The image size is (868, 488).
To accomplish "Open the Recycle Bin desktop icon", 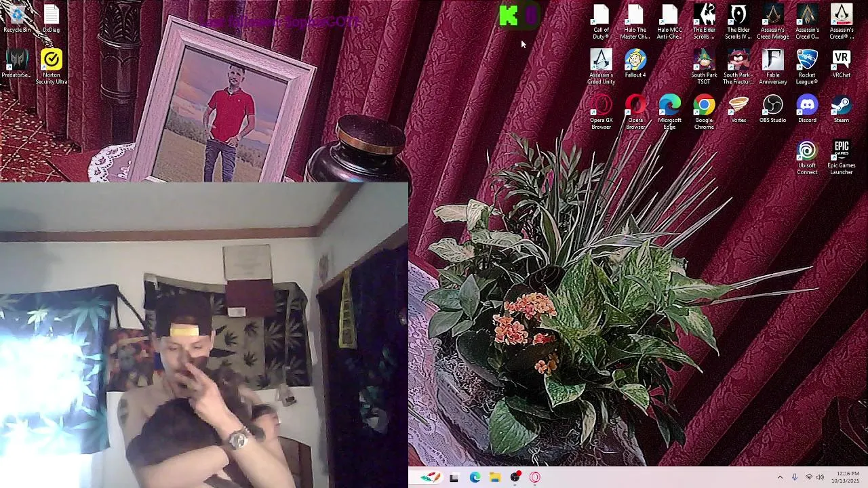I will click(x=17, y=19).
